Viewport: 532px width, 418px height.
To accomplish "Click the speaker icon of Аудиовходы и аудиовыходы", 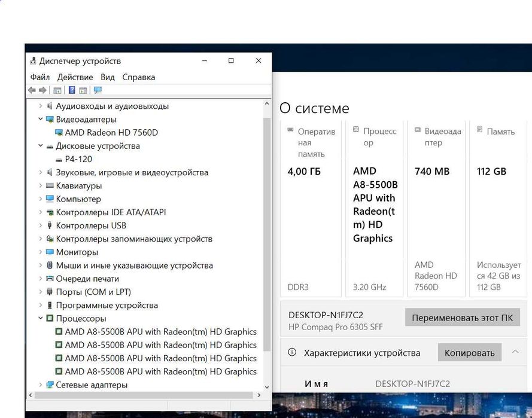I will (50, 106).
